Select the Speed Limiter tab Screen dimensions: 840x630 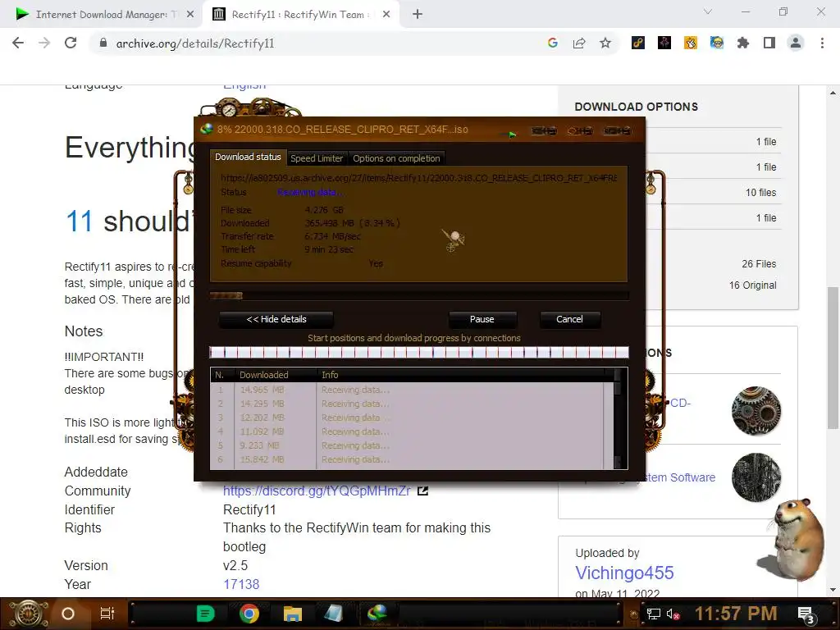317,158
